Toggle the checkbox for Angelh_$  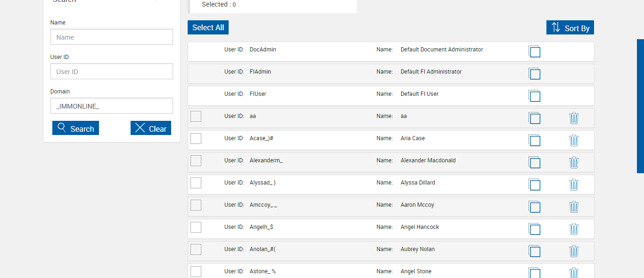(196, 227)
